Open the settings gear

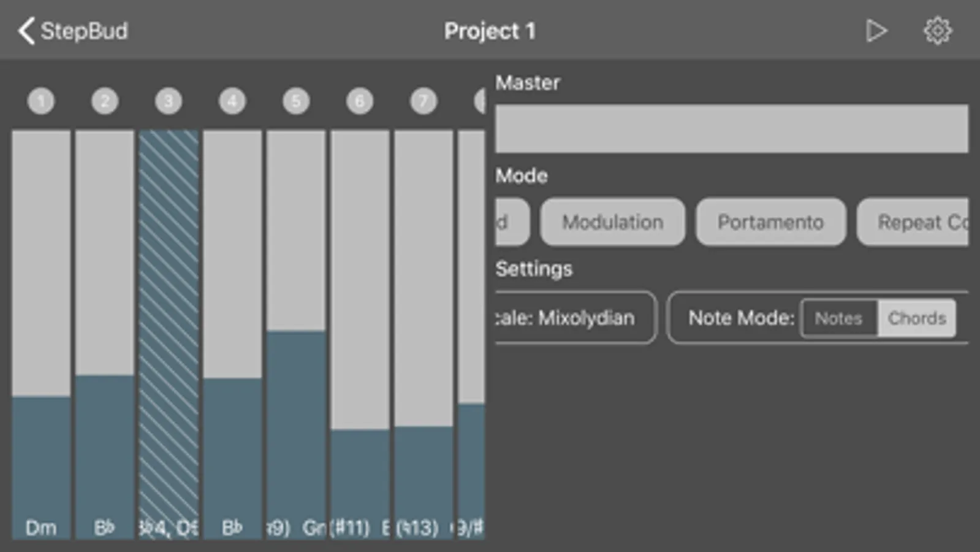tap(937, 31)
